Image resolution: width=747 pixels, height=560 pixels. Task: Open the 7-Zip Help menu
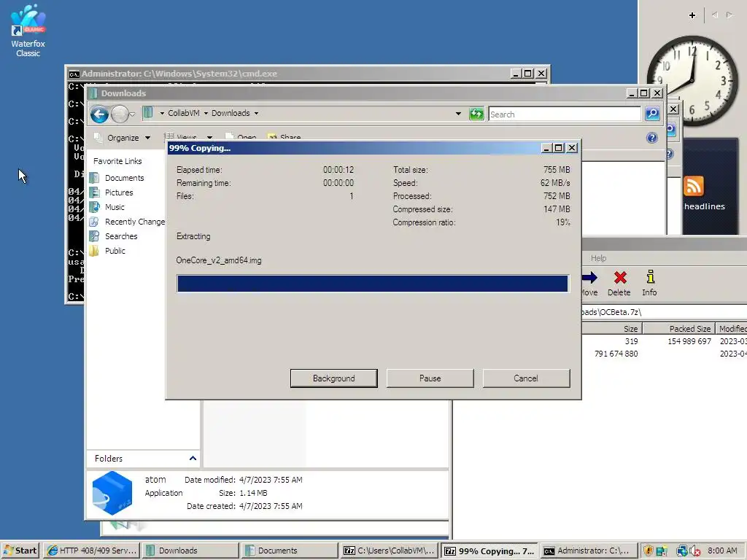[x=598, y=258]
